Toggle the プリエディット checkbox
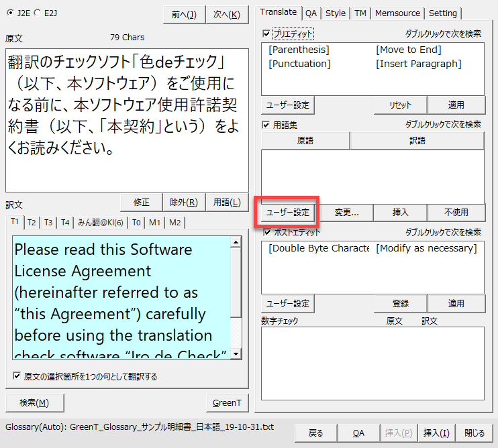 (267, 34)
